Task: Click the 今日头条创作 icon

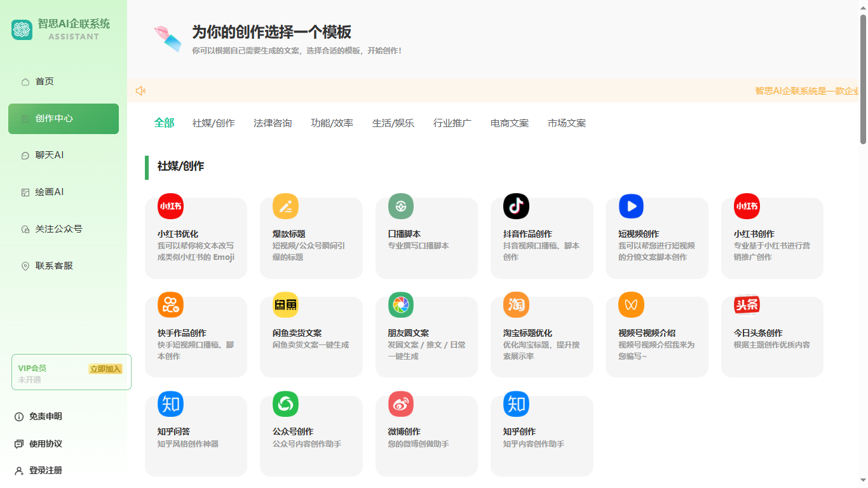Action: point(747,305)
